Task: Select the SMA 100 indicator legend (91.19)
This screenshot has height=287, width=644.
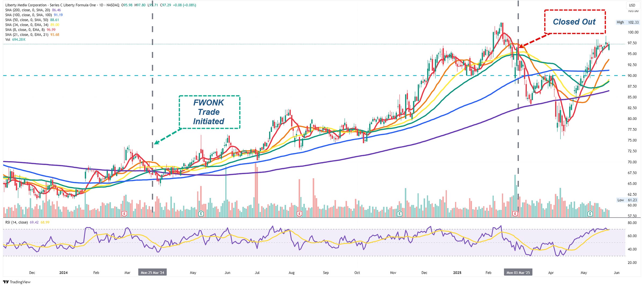Action: [x=34, y=15]
